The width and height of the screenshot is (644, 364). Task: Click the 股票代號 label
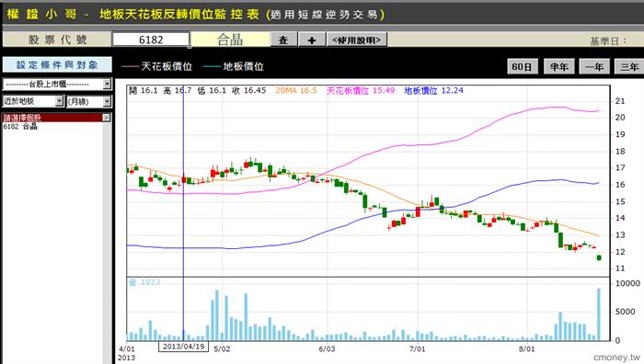pos(57,40)
